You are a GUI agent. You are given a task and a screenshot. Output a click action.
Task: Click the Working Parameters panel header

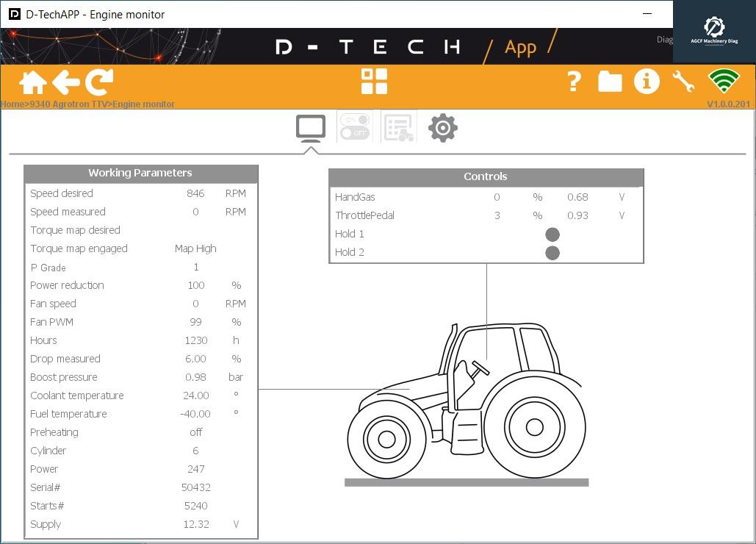click(141, 173)
